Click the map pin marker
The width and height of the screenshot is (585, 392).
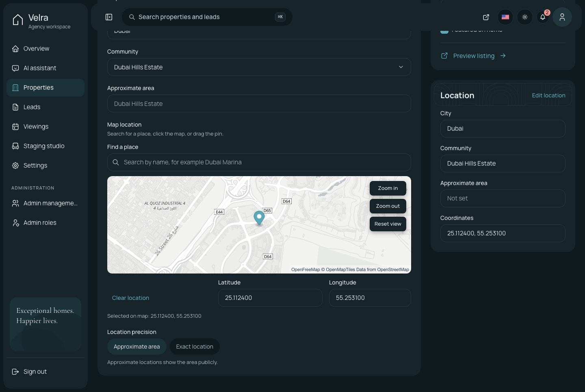coord(259,218)
